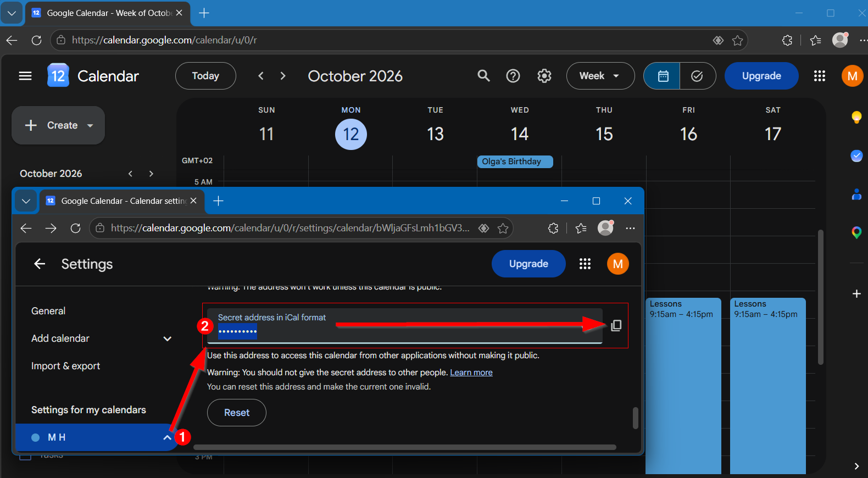Click Upgrade in the Settings window
The width and height of the screenshot is (868, 478).
tap(528, 264)
